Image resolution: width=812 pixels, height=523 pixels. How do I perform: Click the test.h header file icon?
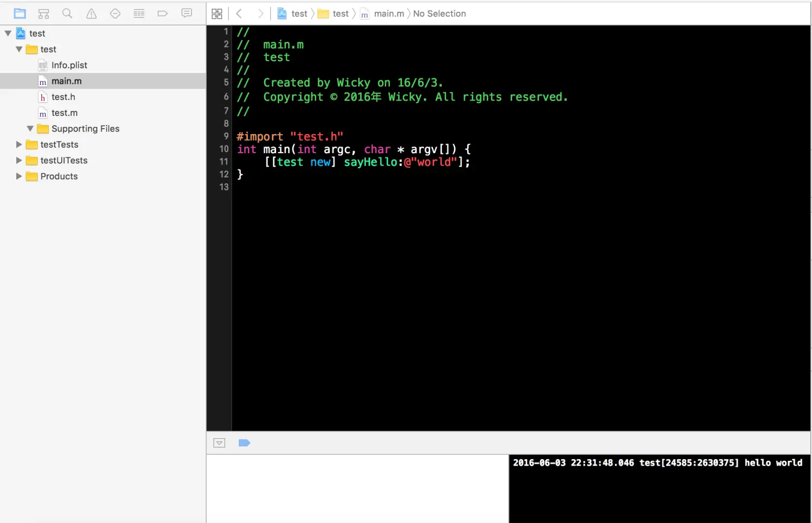click(43, 97)
